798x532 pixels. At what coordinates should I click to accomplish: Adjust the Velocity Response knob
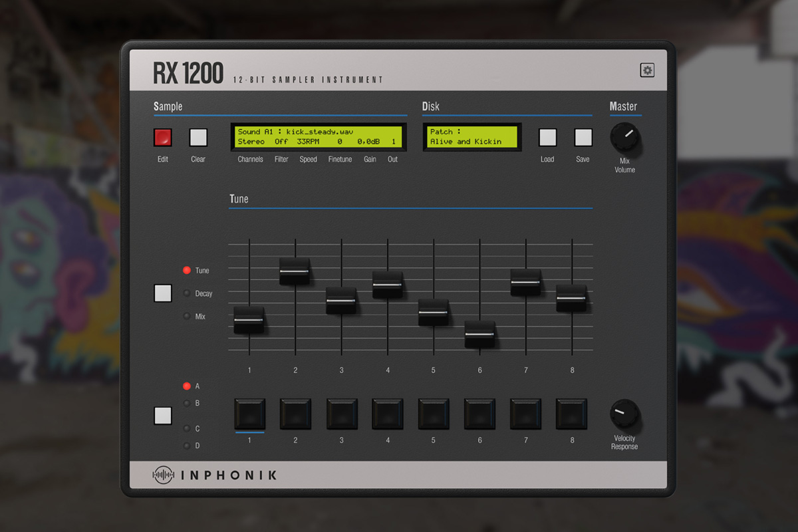tap(624, 414)
